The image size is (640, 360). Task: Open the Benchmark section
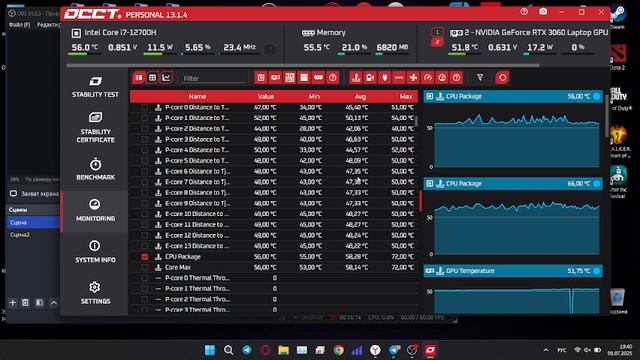[x=95, y=169]
